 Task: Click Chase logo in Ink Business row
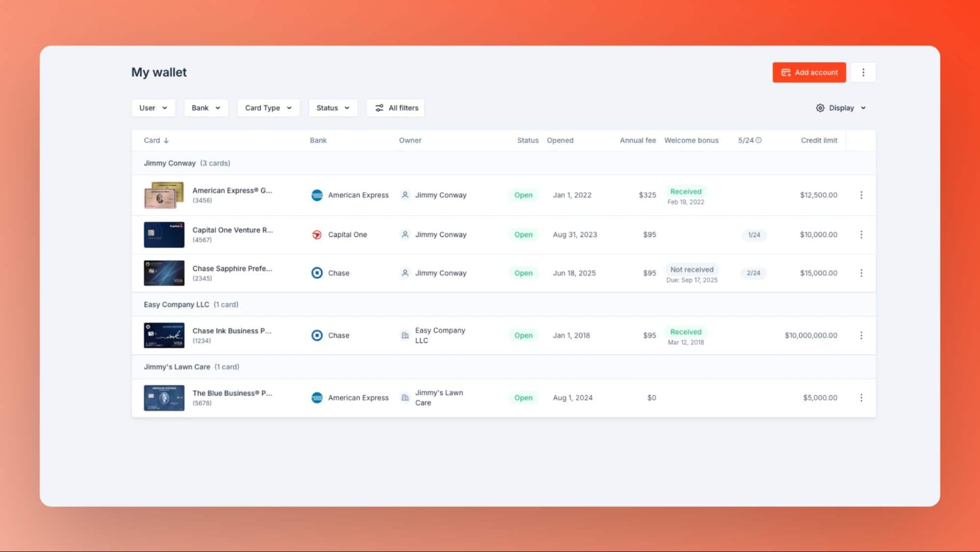(317, 335)
